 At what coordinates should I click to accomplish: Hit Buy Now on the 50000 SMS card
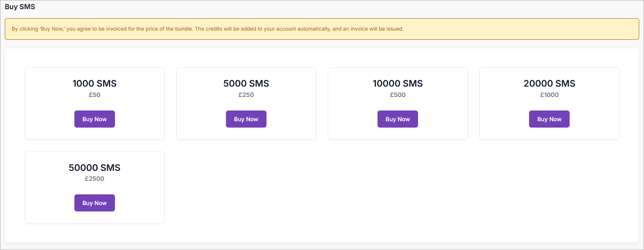tap(94, 203)
